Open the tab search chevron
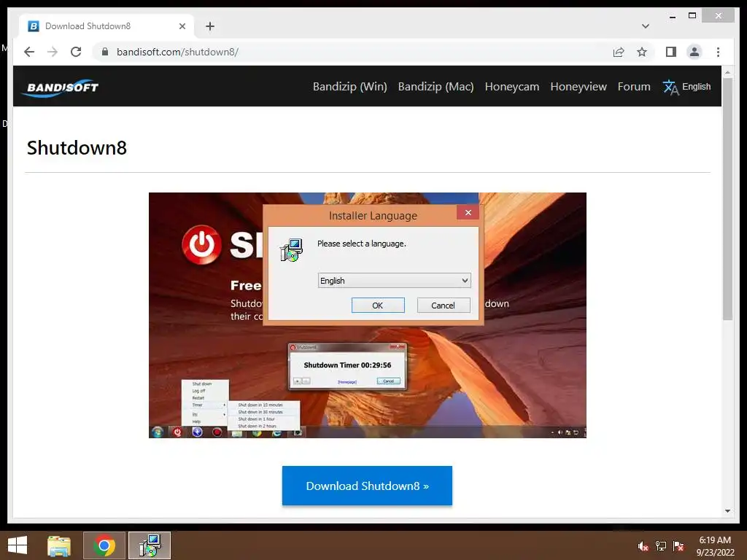 [645, 26]
